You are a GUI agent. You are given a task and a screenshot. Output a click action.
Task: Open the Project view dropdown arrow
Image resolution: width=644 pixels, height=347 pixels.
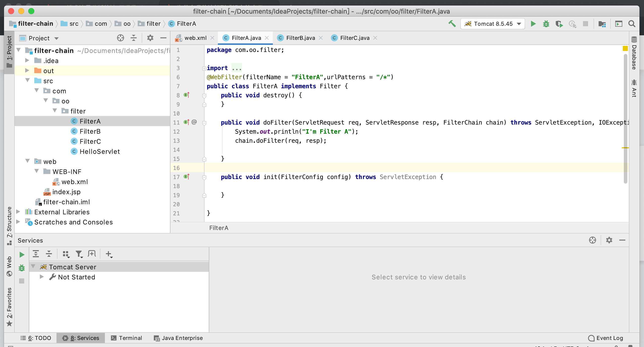pos(56,38)
